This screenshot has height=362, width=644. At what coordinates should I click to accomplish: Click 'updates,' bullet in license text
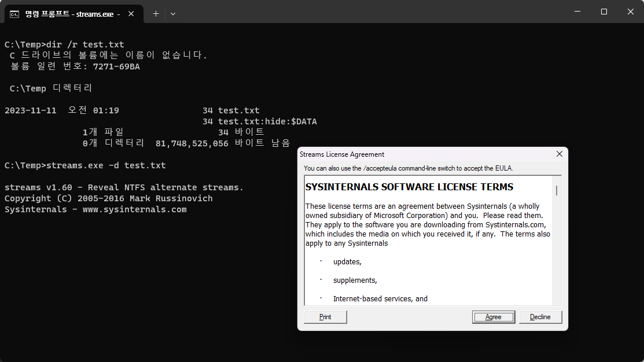pyautogui.click(x=347, y=262)
